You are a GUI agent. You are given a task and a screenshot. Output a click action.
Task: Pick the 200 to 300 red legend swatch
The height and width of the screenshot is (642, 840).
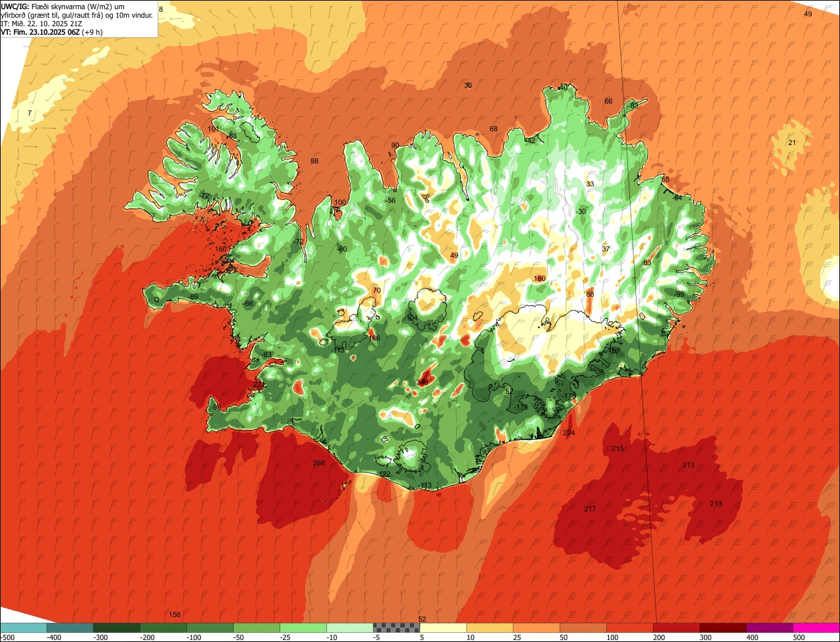pyautogui.click(x=675, y=628)
